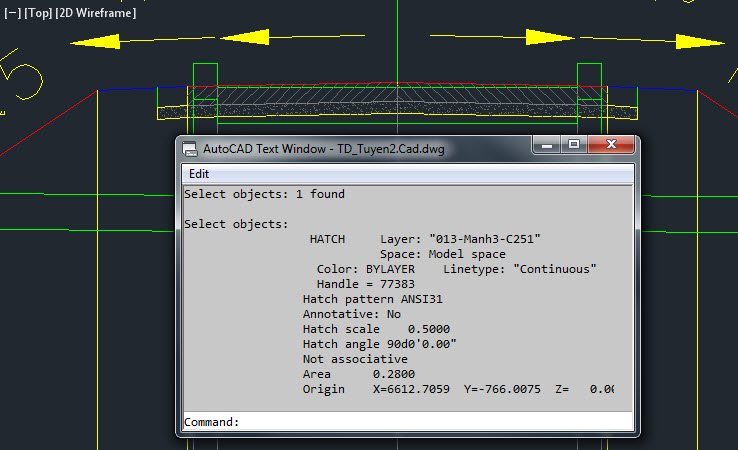This screenshot has height=450, width=738.
Task: Select the small rectangle above hatch's right end
Action: coord(589,76)
